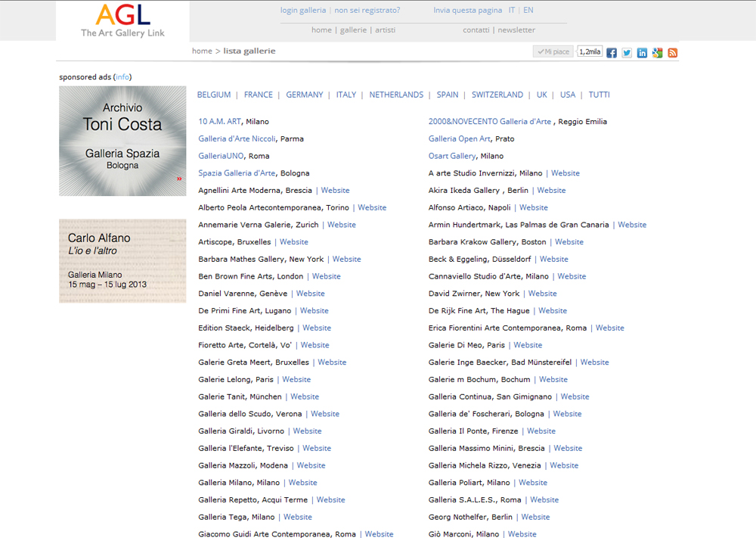The image size is (756, 538).
Task: Visit Galleria Tega Milano Website link
Action: [x=297, y=518]
